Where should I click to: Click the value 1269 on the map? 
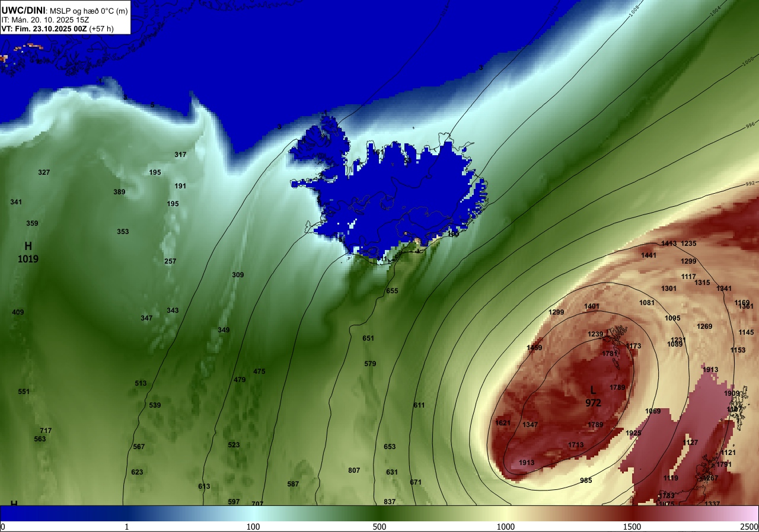pos(704,326)
